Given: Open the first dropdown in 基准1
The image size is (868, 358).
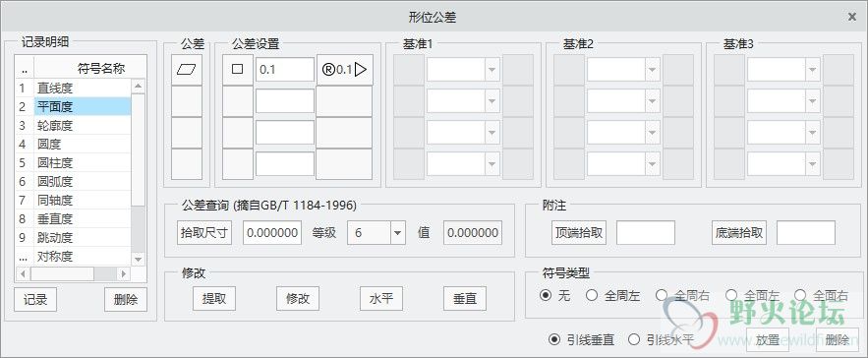Looking at the screenshot, I should click(x=492, y=70).
